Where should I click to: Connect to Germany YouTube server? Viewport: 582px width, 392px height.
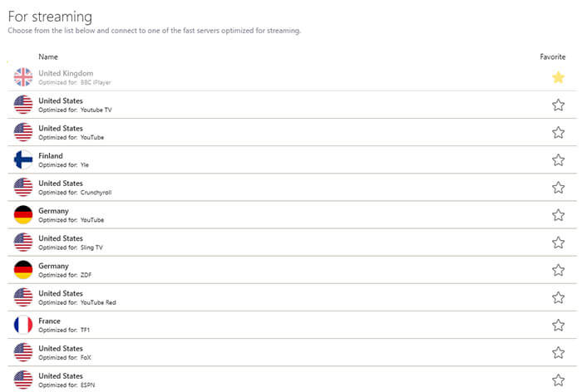pos(292,215)
